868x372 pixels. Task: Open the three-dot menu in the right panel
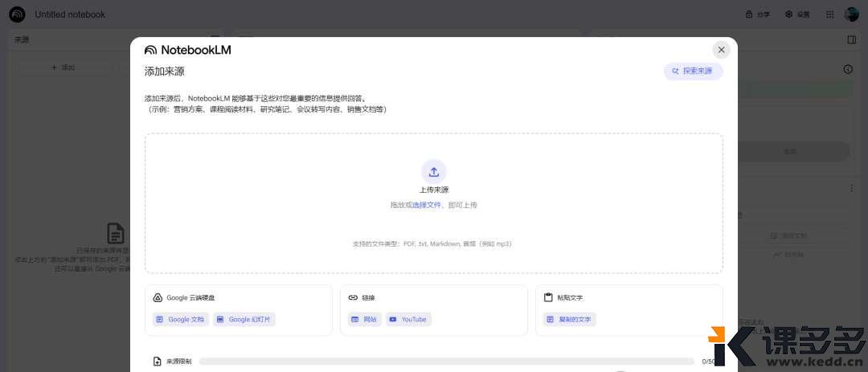click(x=851, y=188)
